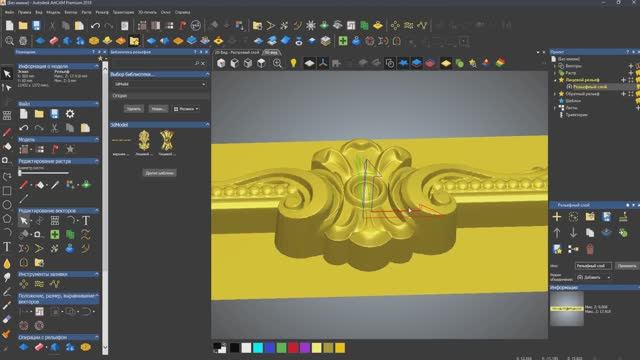Toggle the checkbox next to the Рисунки dropdown
The height and width of the screenshot is (360, 640).
pos(176,109)
